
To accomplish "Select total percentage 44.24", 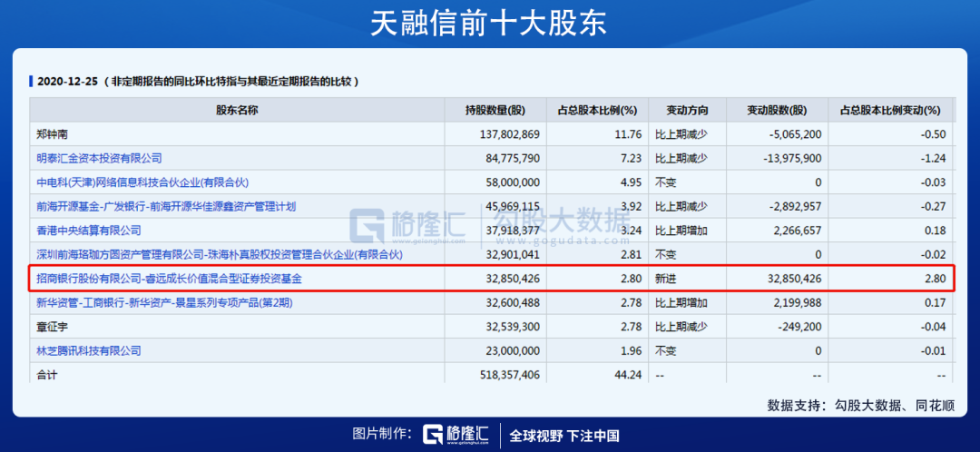I will point(630,375).
